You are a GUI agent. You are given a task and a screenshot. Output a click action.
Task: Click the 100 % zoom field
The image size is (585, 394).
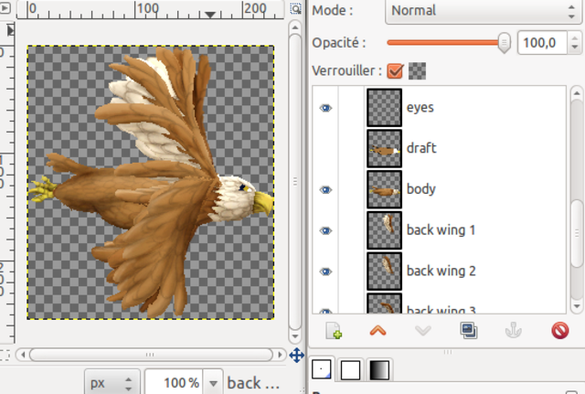point(174,383)
